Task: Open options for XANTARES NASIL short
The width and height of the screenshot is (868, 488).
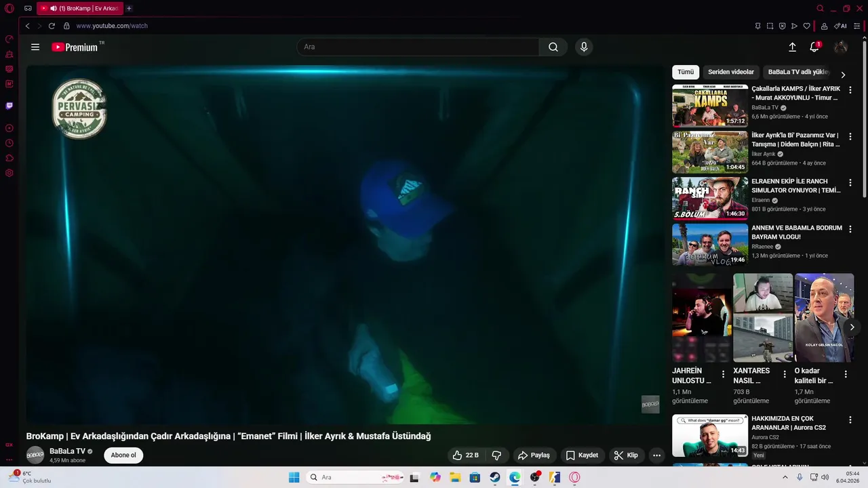Action: pyautogui.click(x=785, y=374)
